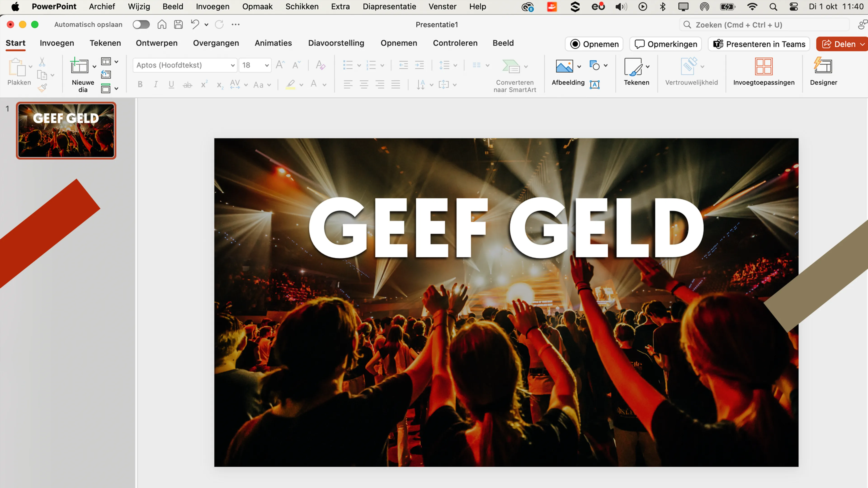This screenshot has width=868, height=488.
Task: Click the format painter brush icon
Action: point(42,88)
